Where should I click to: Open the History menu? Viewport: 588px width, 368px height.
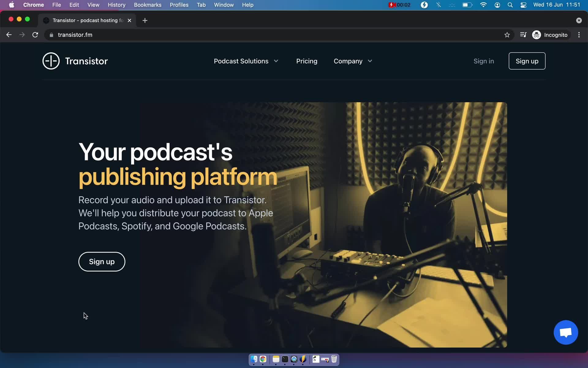(x=116, y=5)
